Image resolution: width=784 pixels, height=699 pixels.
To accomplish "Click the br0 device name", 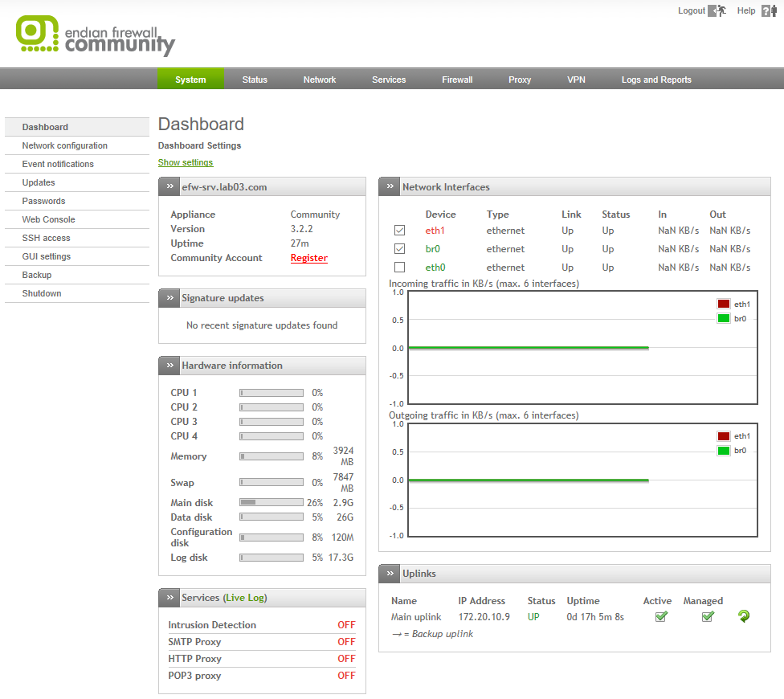I will [x=432, y=249].
